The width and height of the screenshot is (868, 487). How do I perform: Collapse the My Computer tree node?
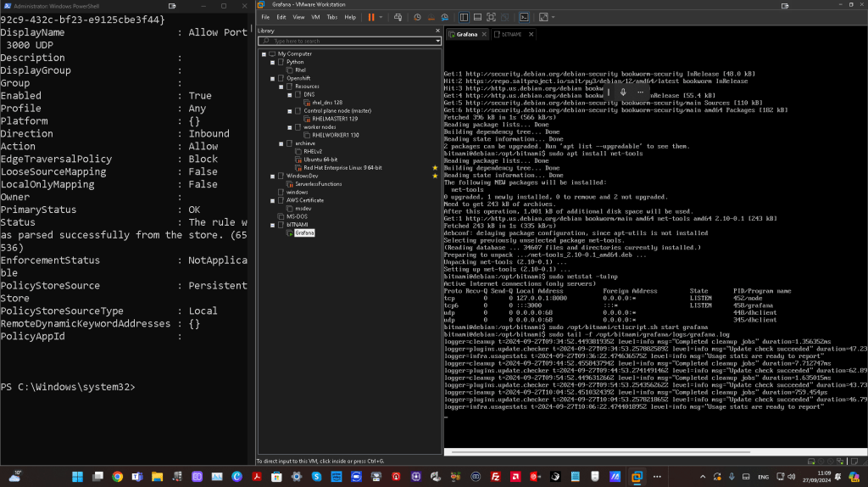[264, 54]
